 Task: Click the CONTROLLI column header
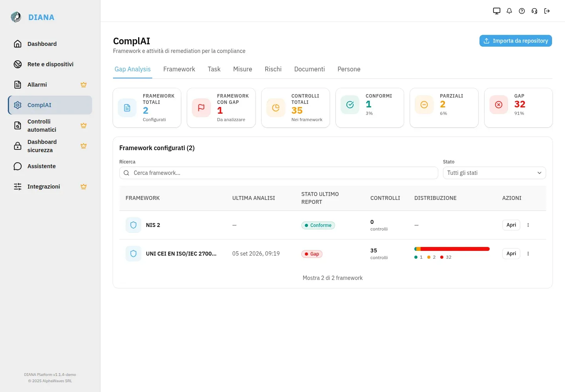click(385, 198)
